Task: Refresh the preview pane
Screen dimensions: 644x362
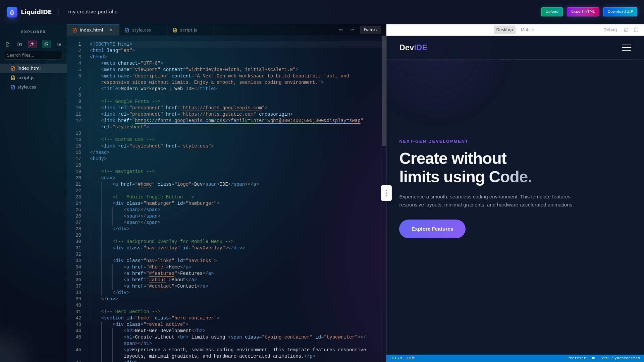Action: pyautogui.click(x=626, y=30)
